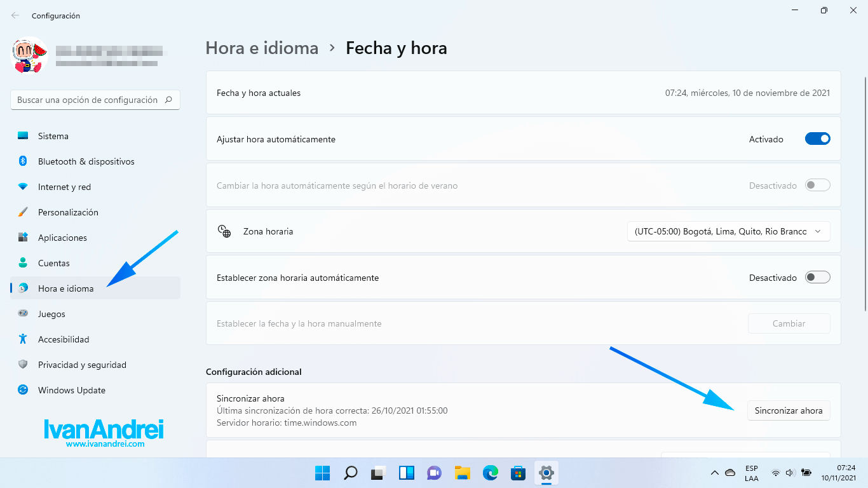Click the Fecha y hora actuales row
This screenshot has width=868, height=488.
(524, 93)
